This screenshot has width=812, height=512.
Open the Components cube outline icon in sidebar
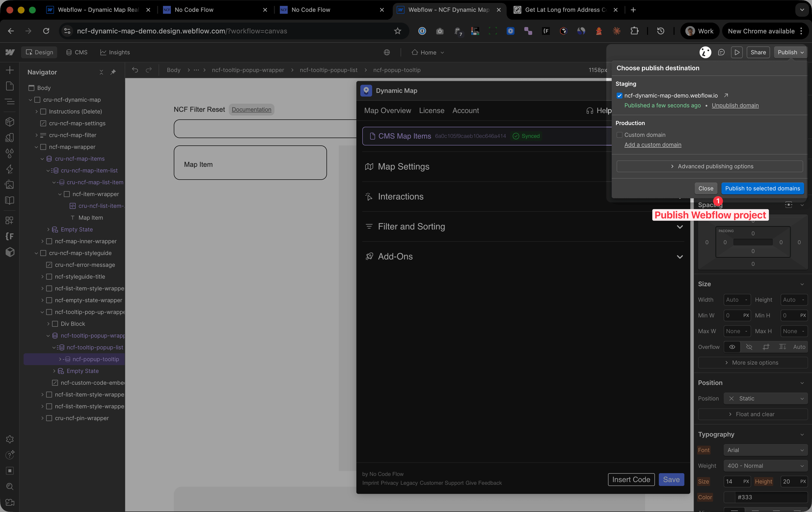(x=10, y=122)
